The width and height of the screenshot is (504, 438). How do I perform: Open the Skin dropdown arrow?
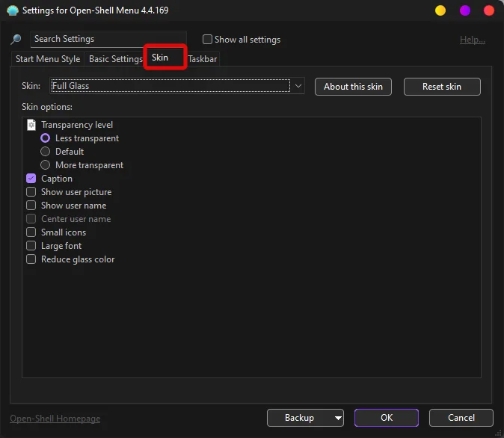[x=298, y=86]
